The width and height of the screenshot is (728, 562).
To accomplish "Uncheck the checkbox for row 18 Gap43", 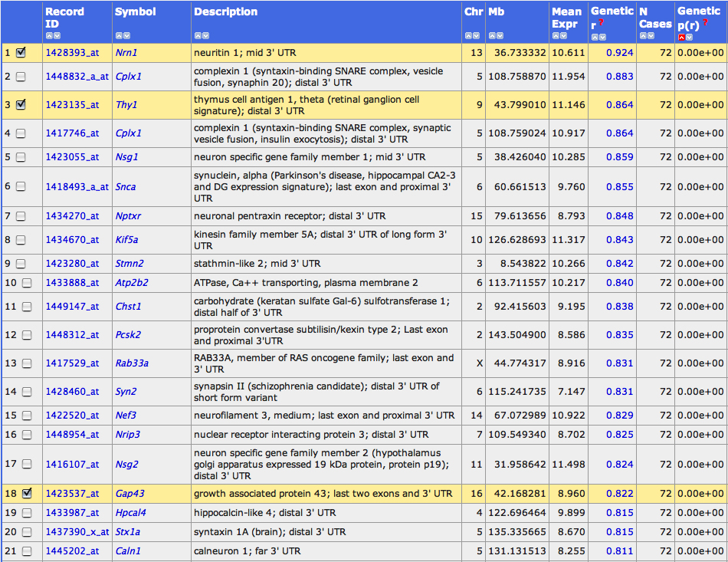I will coord(27,493).
